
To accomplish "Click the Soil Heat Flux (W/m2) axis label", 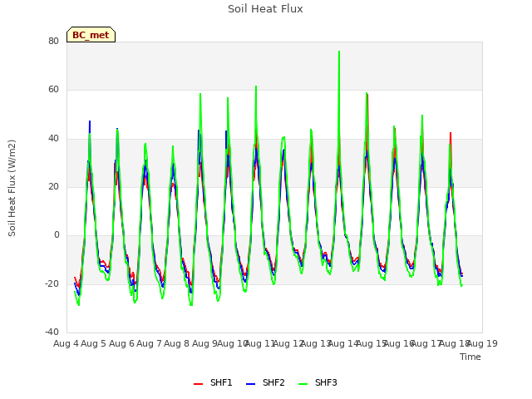I will pos(12,188).
